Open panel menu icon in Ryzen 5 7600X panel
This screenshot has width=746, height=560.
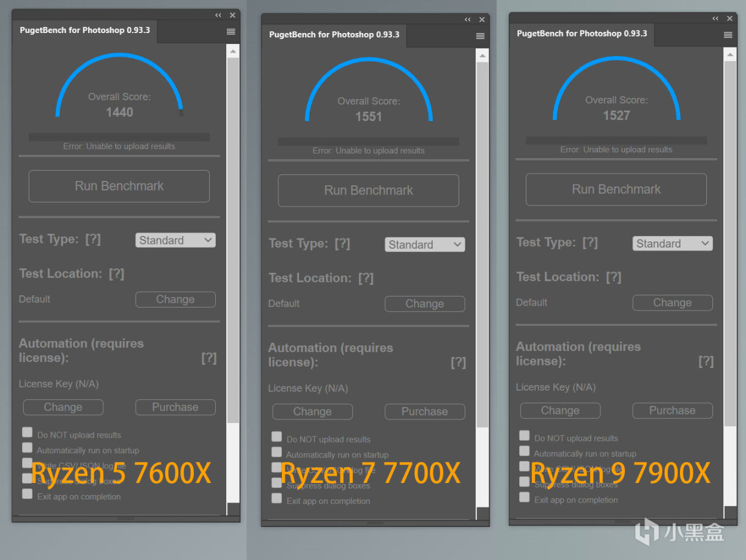(231, 32)
